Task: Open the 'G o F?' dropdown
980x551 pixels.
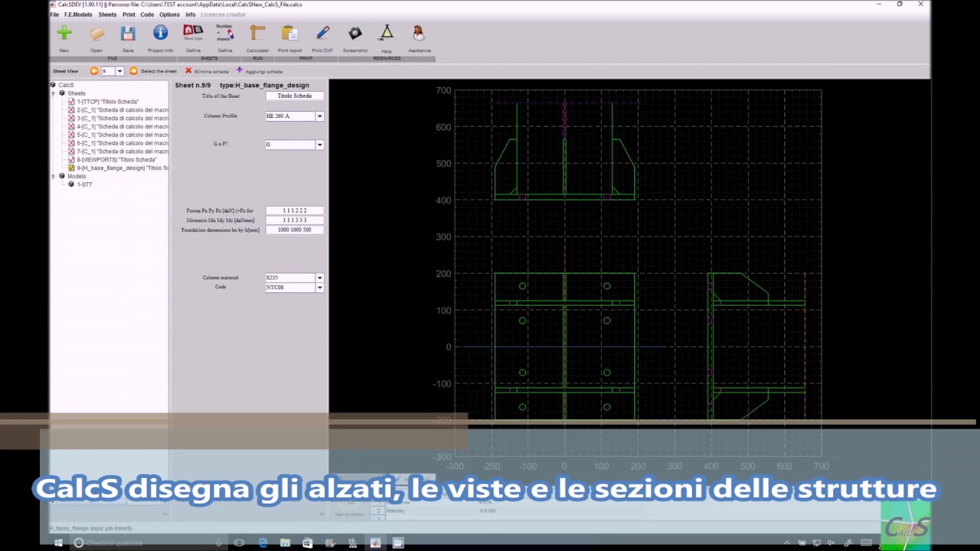Action: [319, 145]
